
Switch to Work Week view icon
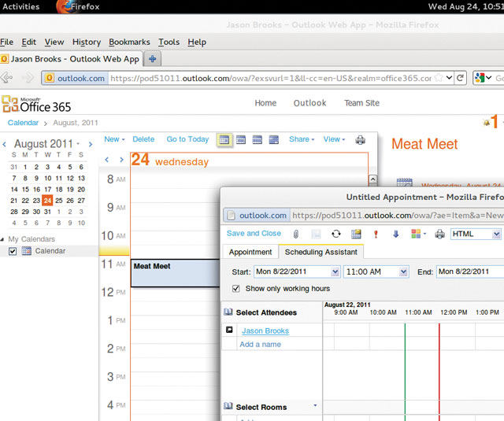[x=241, y=140]
